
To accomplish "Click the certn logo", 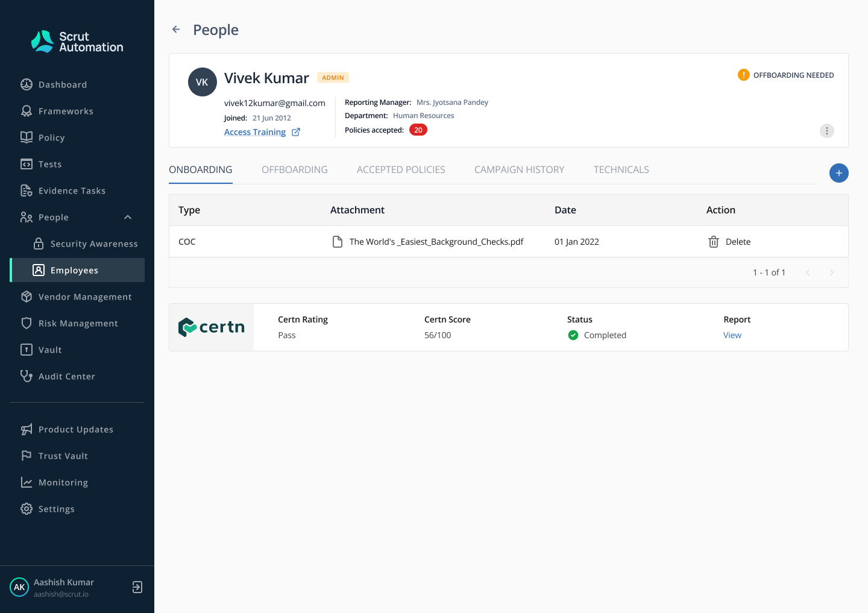I will (212, 327).
